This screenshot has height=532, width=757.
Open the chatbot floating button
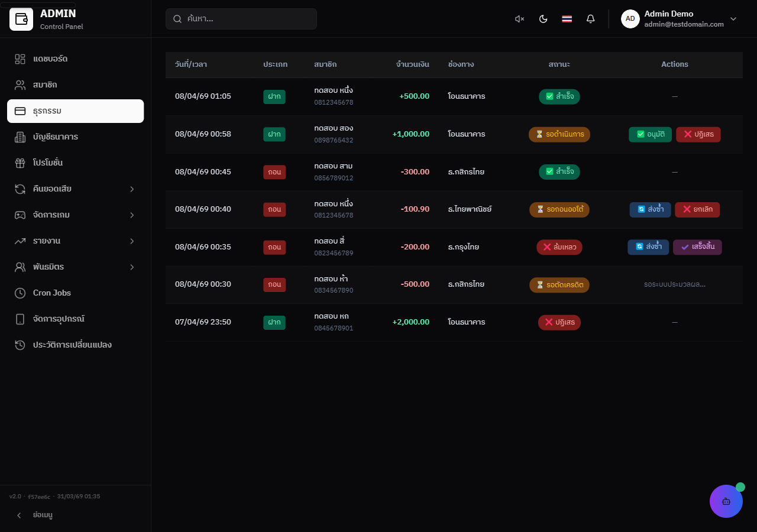tap(726, 501)
